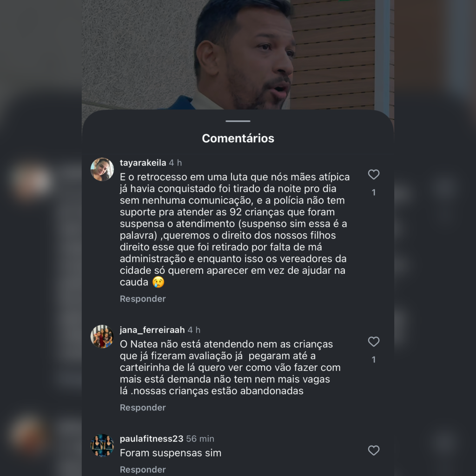Reply to tayarakeila's comment
The height and width of the screenshot is (476, 476).
[143, 299]
